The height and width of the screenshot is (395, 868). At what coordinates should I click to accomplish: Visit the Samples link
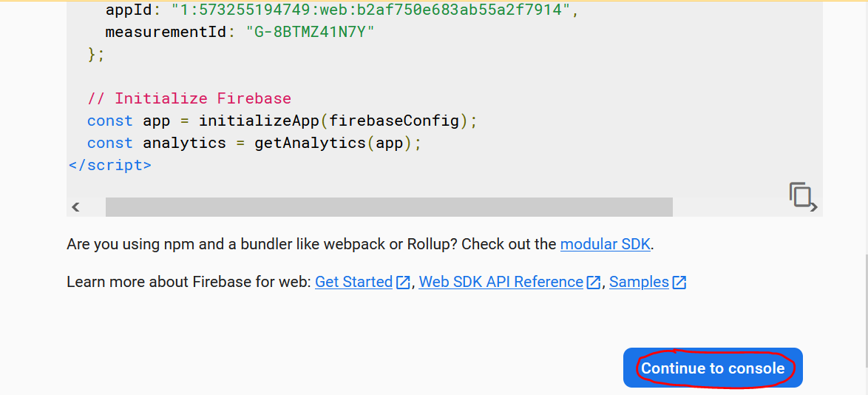point(639,282)
